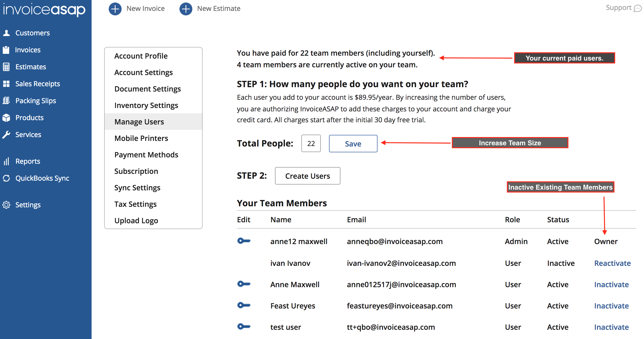Open Settings gear in sidebar
The height and width of the screenshot is (339, 644).
(7, 205)
